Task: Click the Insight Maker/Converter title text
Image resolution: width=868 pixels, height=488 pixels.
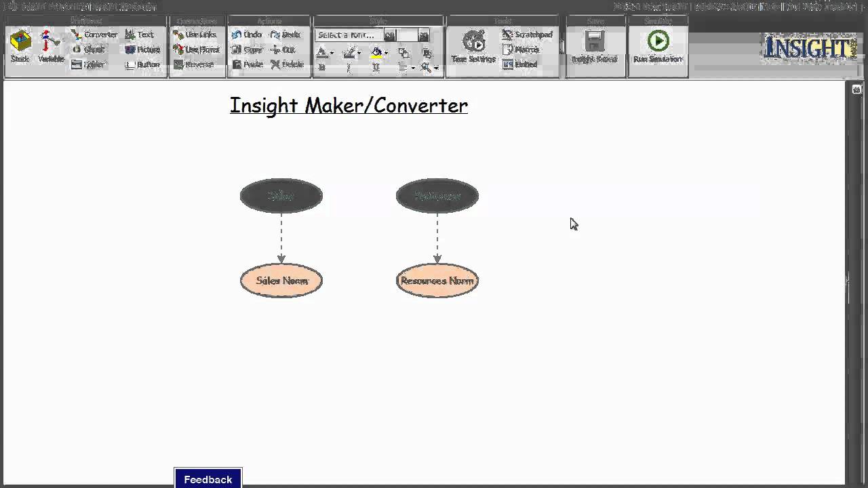Action: click(349, 106)
